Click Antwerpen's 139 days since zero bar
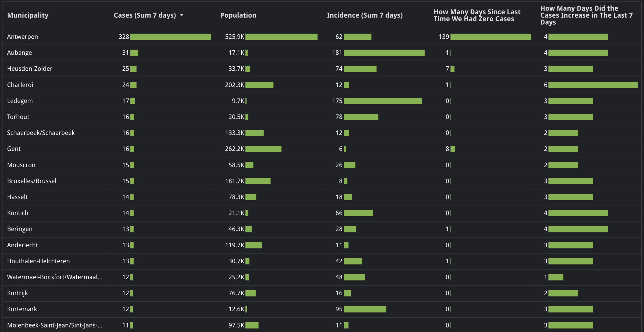644x332 pixels. pos(491,37)
